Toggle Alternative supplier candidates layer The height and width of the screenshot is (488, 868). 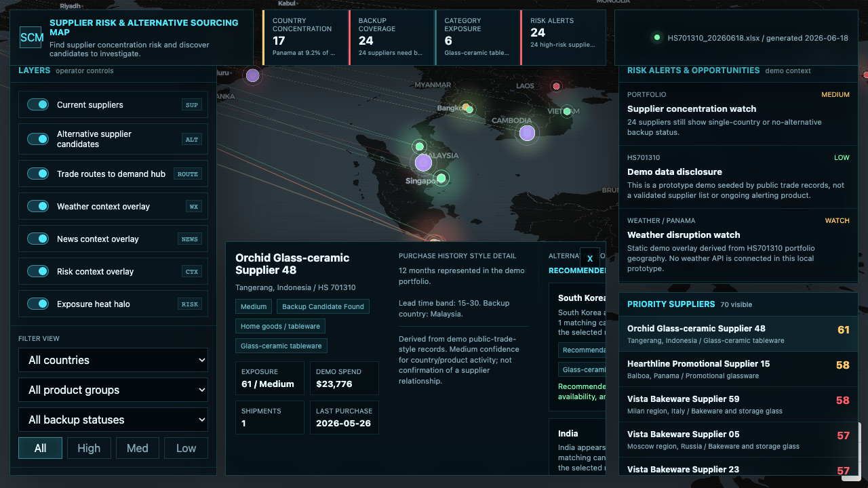coord(38,139)
